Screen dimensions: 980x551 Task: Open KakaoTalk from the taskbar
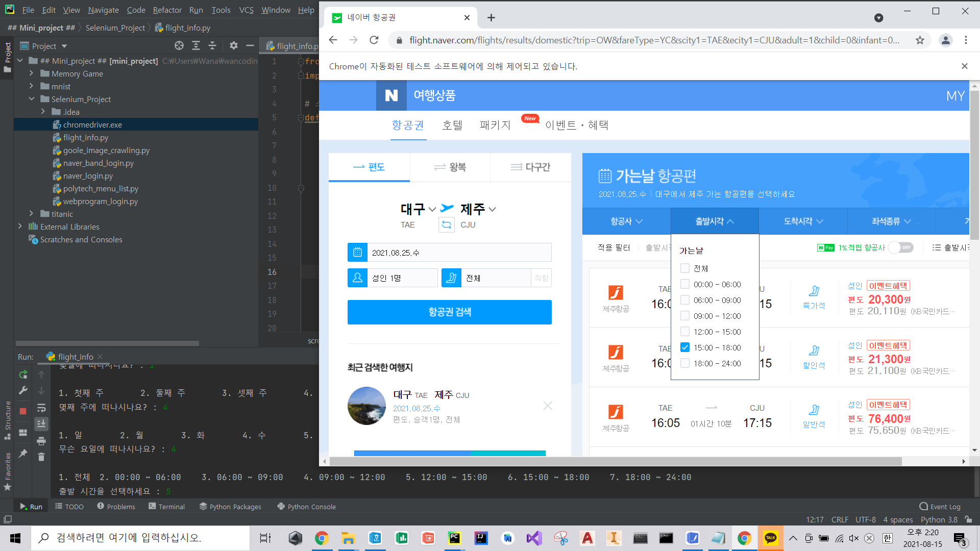(x=770, y=538)
